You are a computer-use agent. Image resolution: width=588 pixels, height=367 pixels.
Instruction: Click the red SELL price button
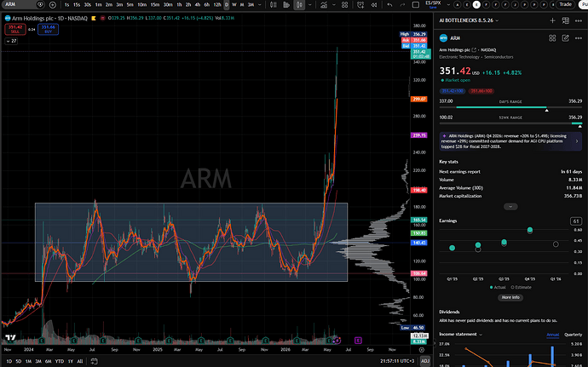[x=15, y=29]
